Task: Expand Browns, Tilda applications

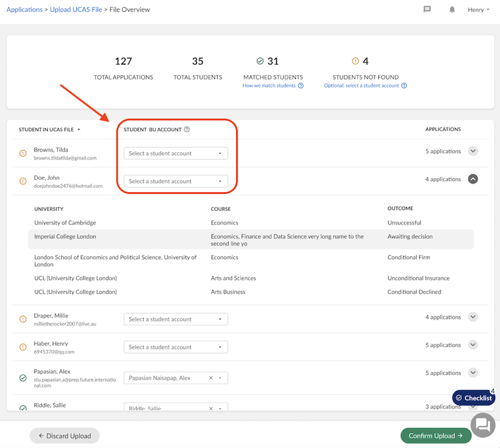Action: coord(473,151)
